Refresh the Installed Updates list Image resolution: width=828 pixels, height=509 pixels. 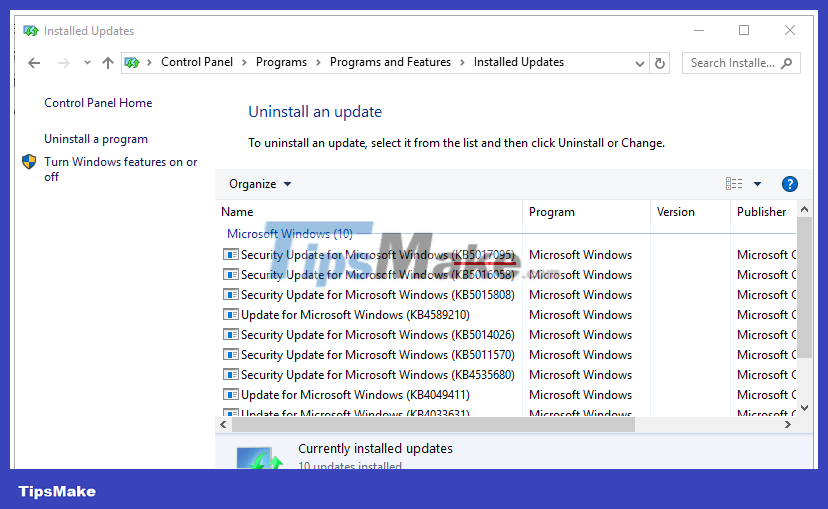coord(660,63)
